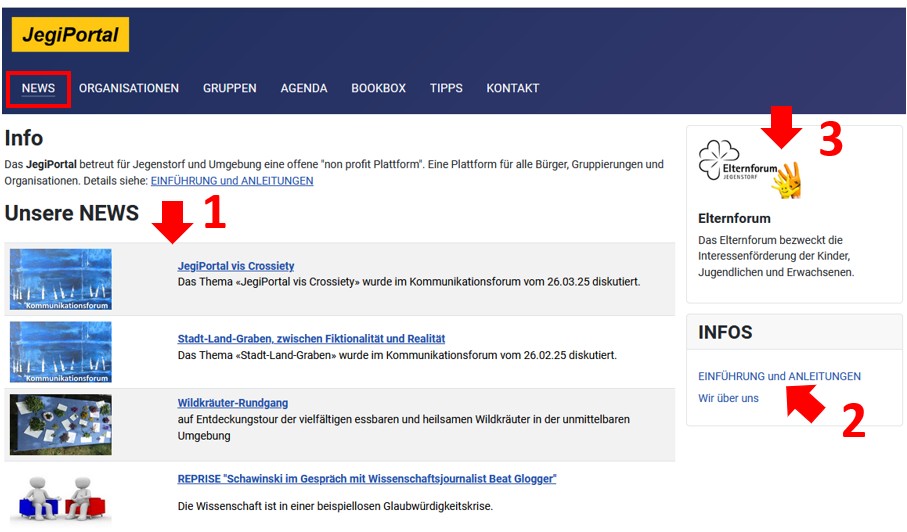Open the Stadt-Land-Graben article link
This screenshot has width=907, height=532.
311,339
